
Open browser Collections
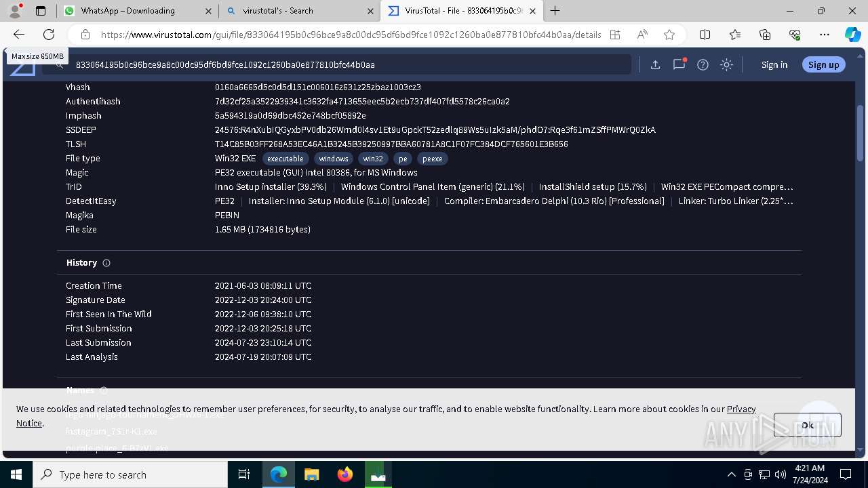[x=765, y=35]
